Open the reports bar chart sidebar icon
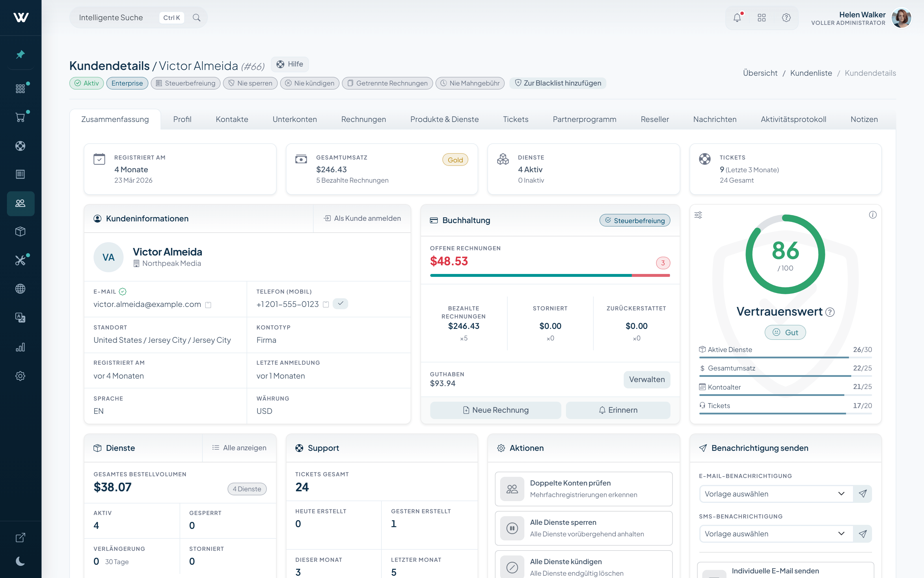This screenshot has height=578, width=924. pos(21,347)
